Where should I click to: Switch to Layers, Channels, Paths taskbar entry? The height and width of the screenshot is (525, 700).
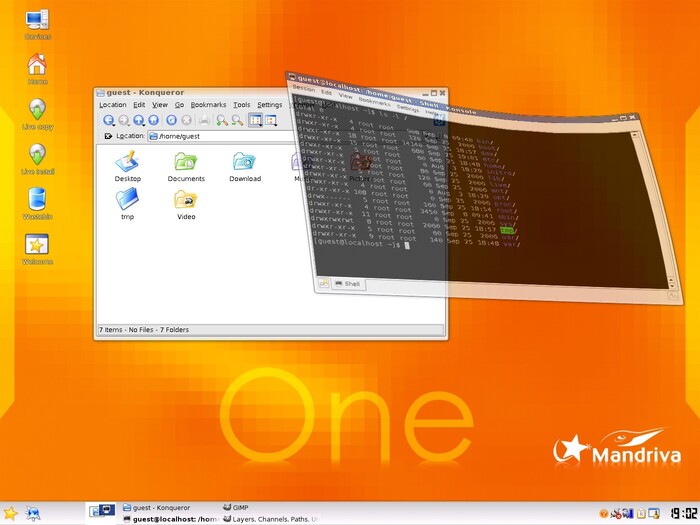click(x=271, y=519)
